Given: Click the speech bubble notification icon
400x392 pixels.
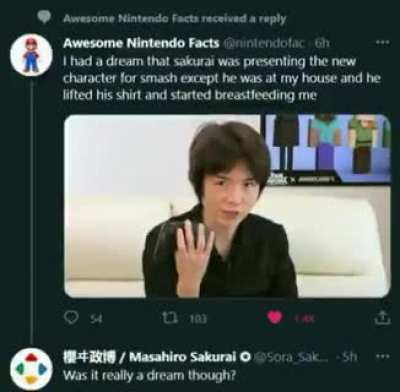Looking at the screenshot, I should tap(44, 17).
